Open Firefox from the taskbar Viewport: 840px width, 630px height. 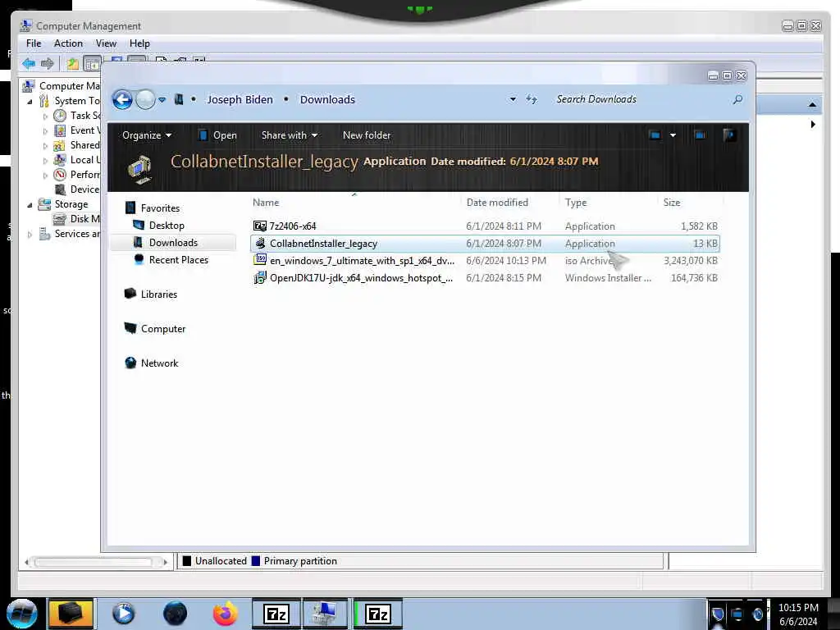[x=225, y=614]
